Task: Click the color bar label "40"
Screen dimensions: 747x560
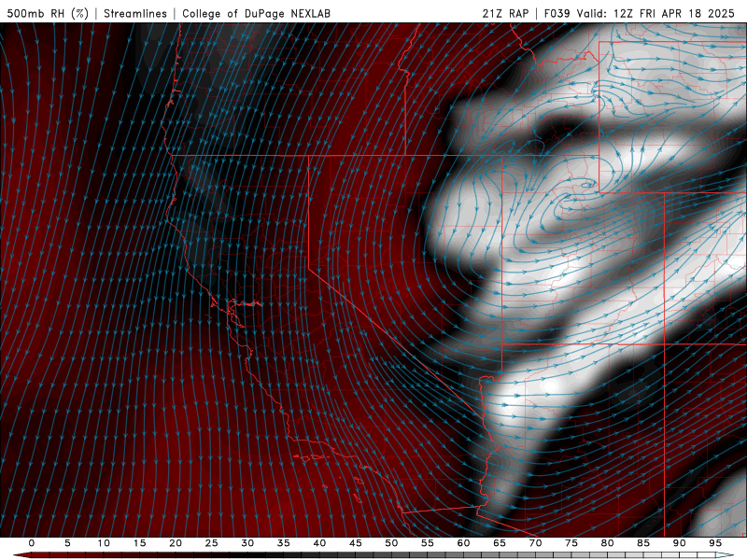Action: tap(319, 543)
